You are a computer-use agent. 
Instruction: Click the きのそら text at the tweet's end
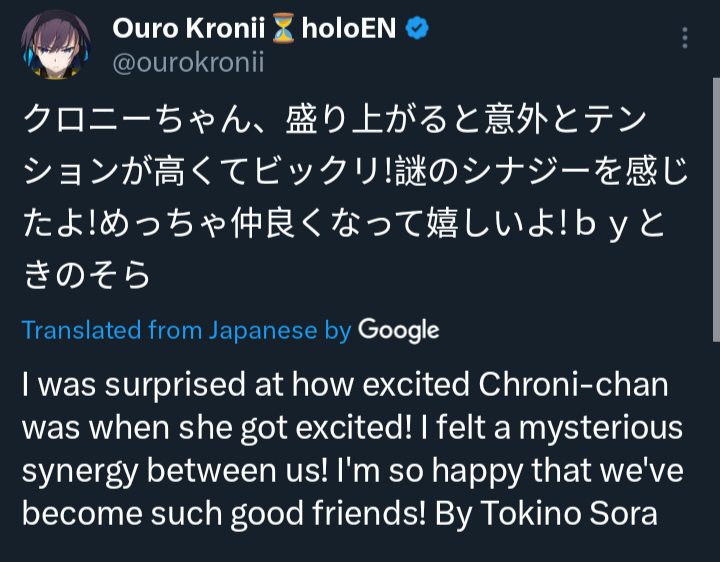(x=87, y=275)
